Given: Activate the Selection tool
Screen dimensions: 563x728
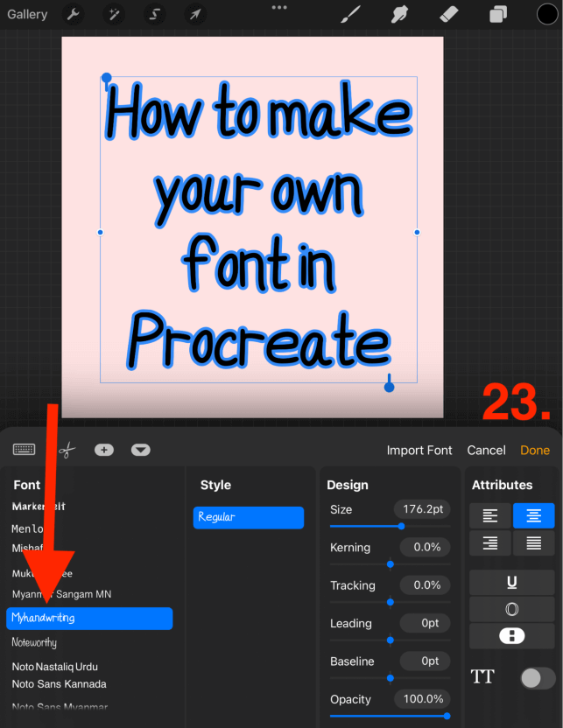Looking at the screenshot, I should point(154,14).
